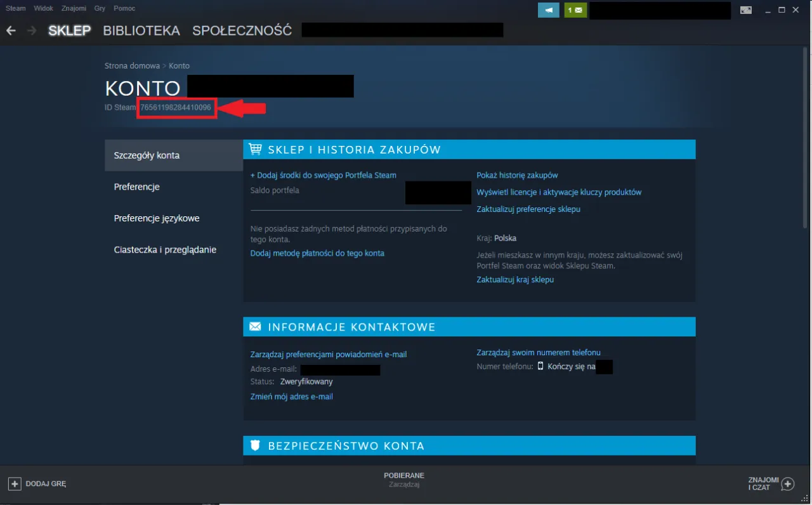The image size is (812, 505).
Task: Open the Gry menu
Action: [x=99, y=8]
